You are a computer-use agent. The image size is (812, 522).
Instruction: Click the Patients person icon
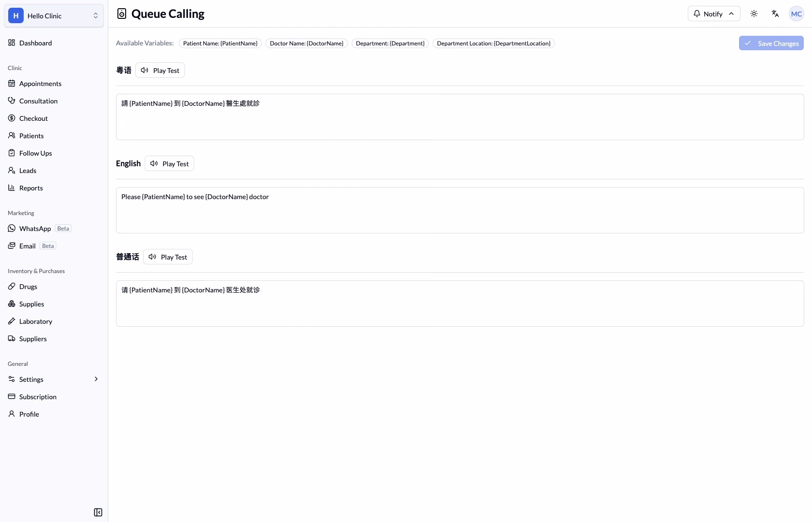click(x=12, y=135)
